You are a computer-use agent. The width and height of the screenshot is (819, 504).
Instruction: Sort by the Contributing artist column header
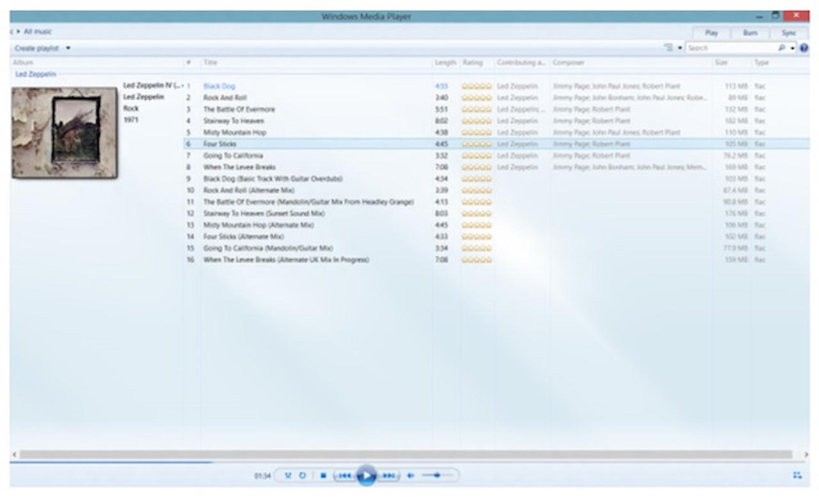point(521,63)
